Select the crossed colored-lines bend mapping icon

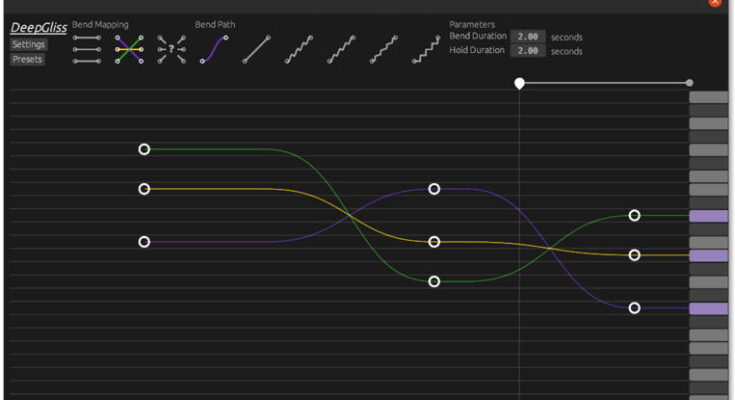129,48
